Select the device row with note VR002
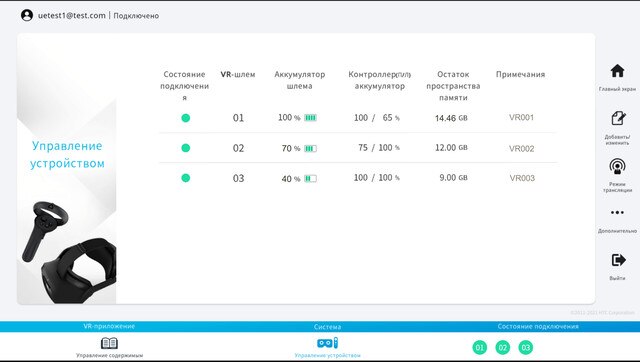Image resolution: width=640 pixels, height=362 pixels. point(358,148)
